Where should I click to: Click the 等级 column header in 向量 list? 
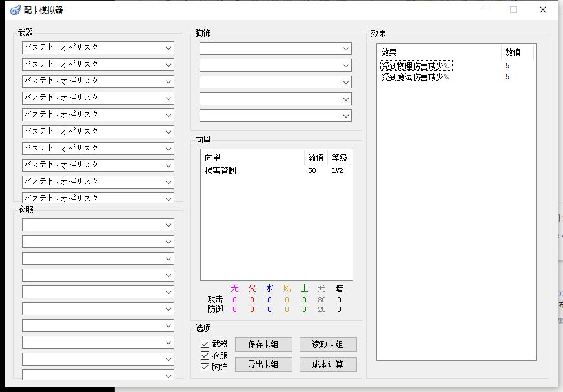click(x=340, y=158)
